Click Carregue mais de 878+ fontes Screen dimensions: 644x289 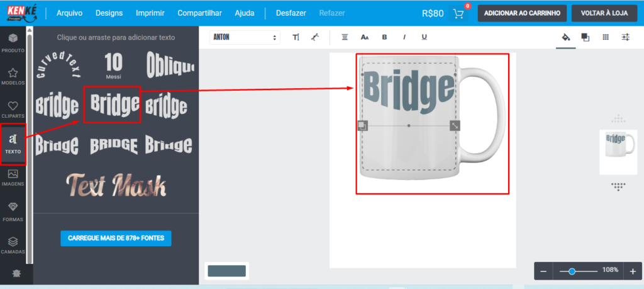(116, 239)
